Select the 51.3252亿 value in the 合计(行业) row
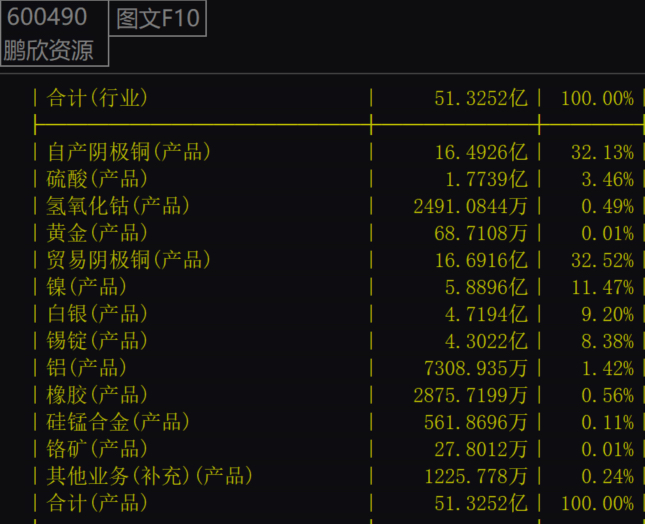Screen dimensions: 645x524 coord(480,99)
